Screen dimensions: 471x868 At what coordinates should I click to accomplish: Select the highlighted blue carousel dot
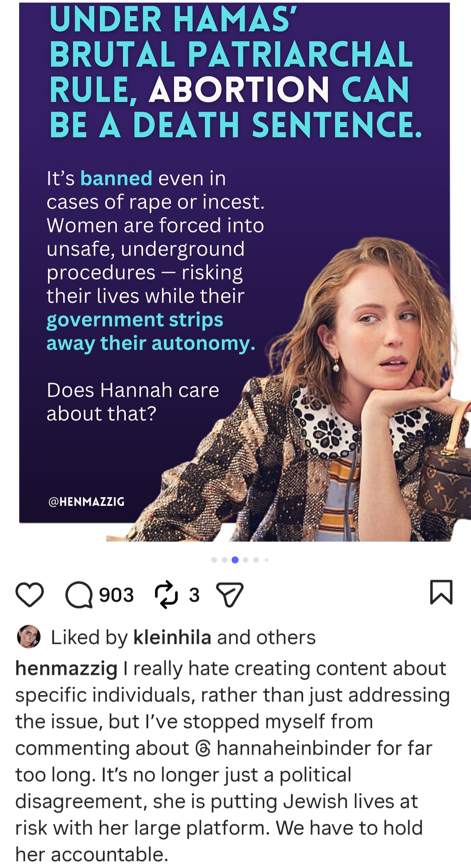[x=235, y=560]
